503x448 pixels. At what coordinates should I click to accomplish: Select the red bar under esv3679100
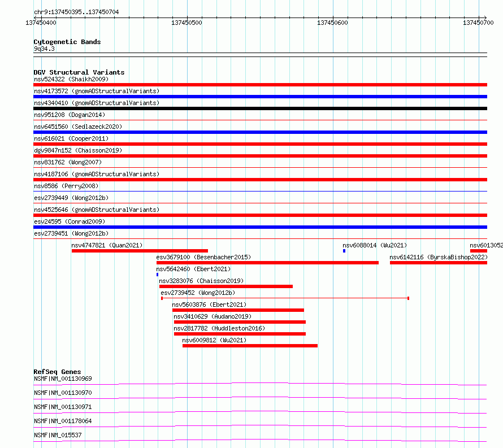coord(267,263)
